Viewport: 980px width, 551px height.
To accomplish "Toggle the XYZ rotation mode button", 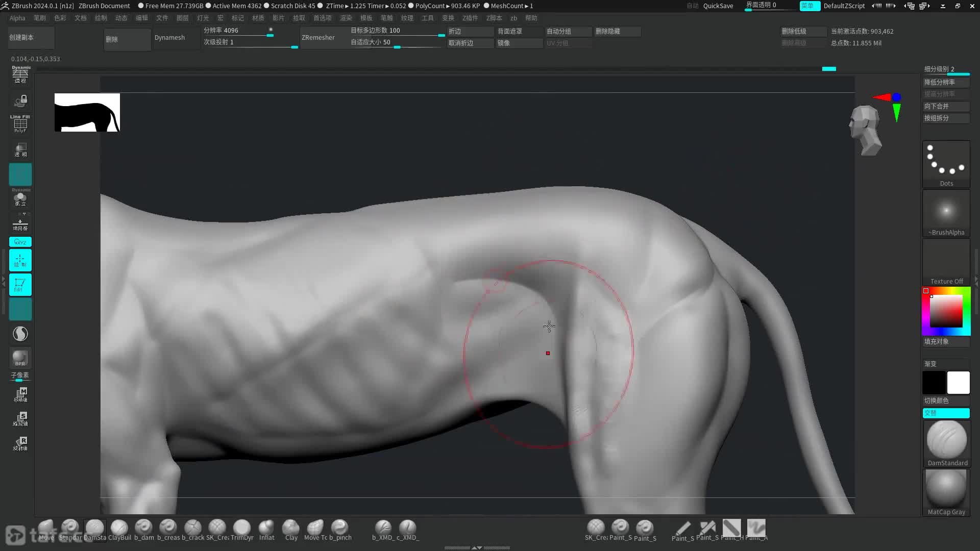I will point(20,242).
